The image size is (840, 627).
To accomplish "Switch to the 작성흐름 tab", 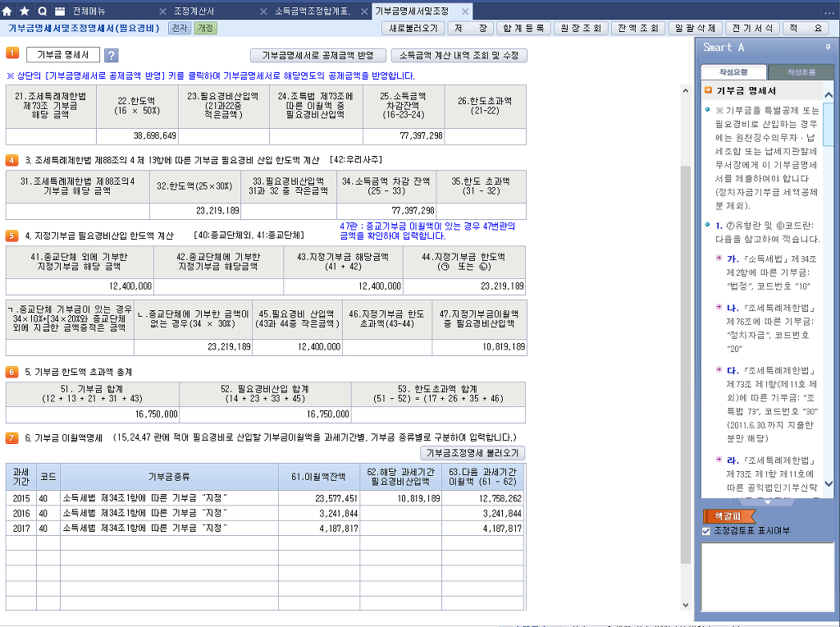I will 801,72.
